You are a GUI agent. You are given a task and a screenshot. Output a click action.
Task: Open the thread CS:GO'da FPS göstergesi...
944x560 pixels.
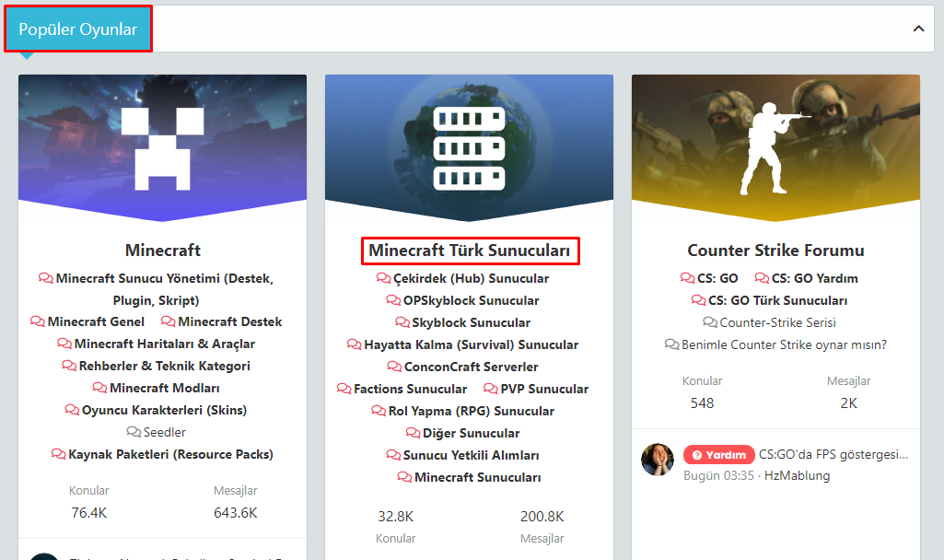(833, 455)
